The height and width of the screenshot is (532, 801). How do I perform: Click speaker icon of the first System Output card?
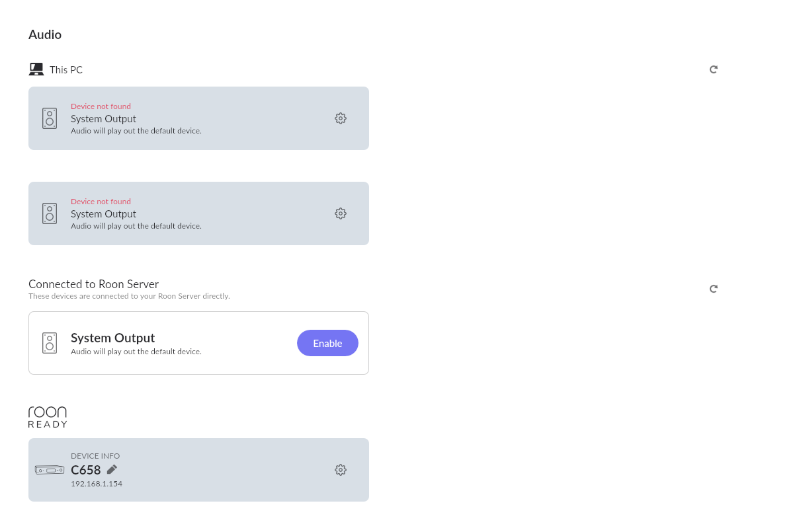(x=50, y=118)
